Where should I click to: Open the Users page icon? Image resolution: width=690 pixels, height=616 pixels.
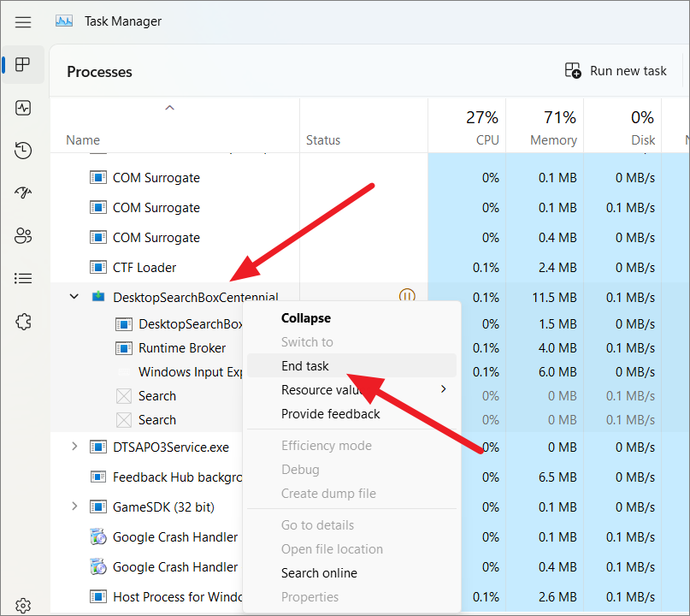[23, 236]
